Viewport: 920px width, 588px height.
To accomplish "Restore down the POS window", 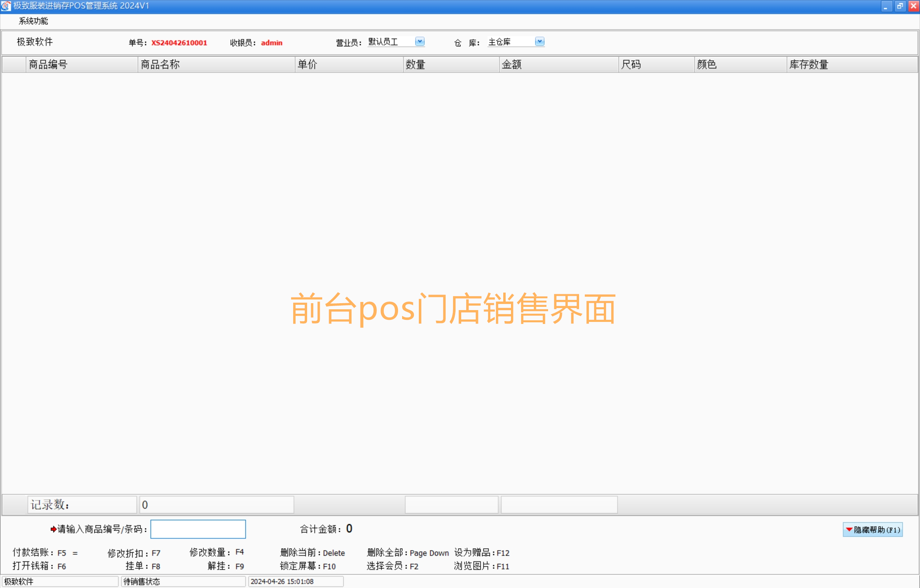I will coord(900,6).
